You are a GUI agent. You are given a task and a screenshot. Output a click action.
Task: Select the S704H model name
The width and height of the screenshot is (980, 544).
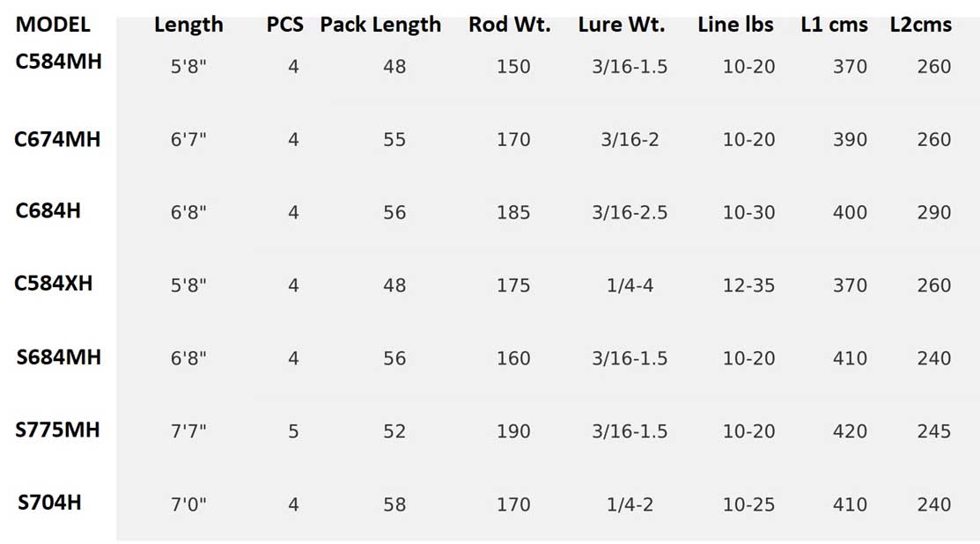(49, 502)
